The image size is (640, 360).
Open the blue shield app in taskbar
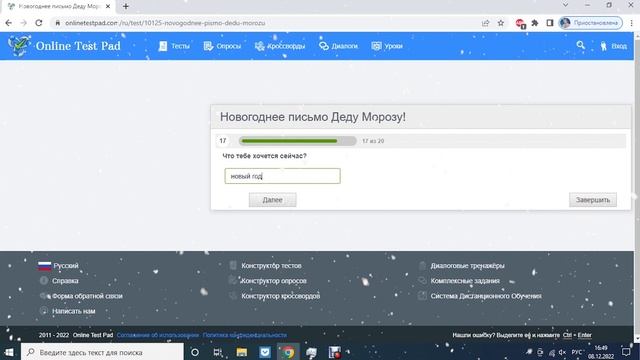pos(265,352)
